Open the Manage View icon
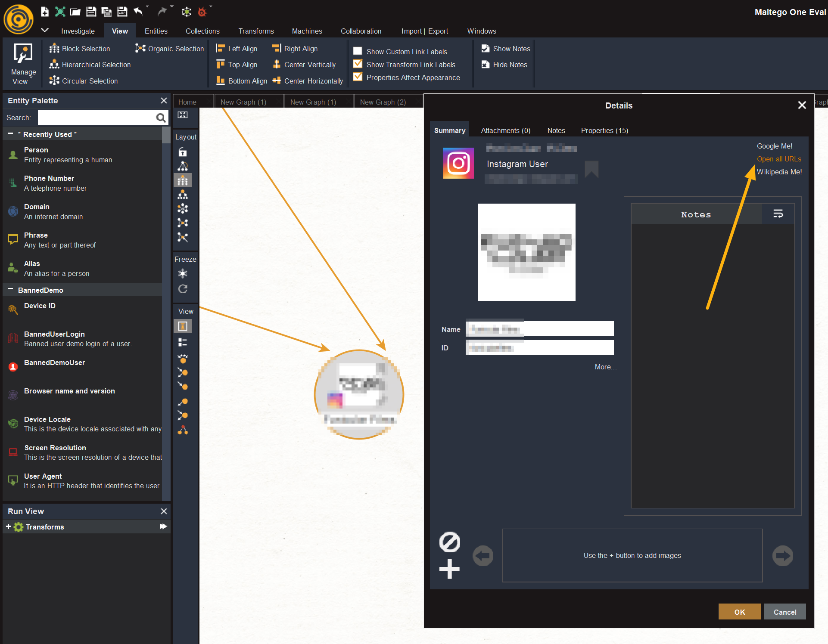The image size is (828, 644). click(23, 53)
